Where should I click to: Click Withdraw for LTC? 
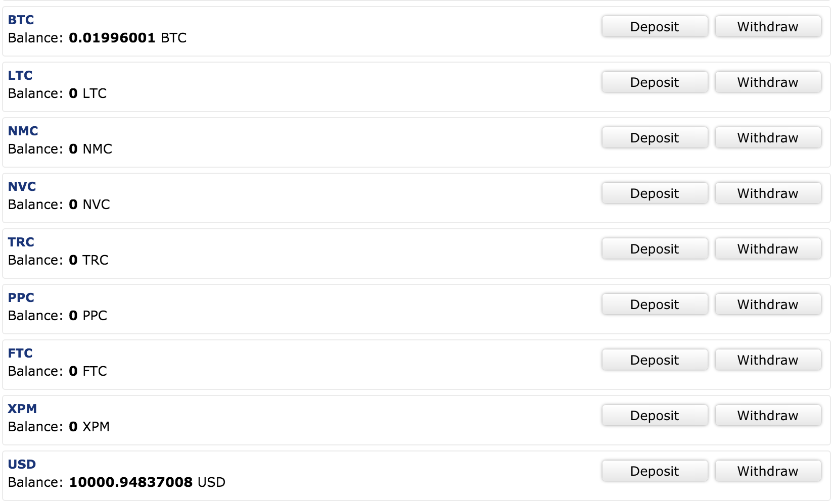768,82
